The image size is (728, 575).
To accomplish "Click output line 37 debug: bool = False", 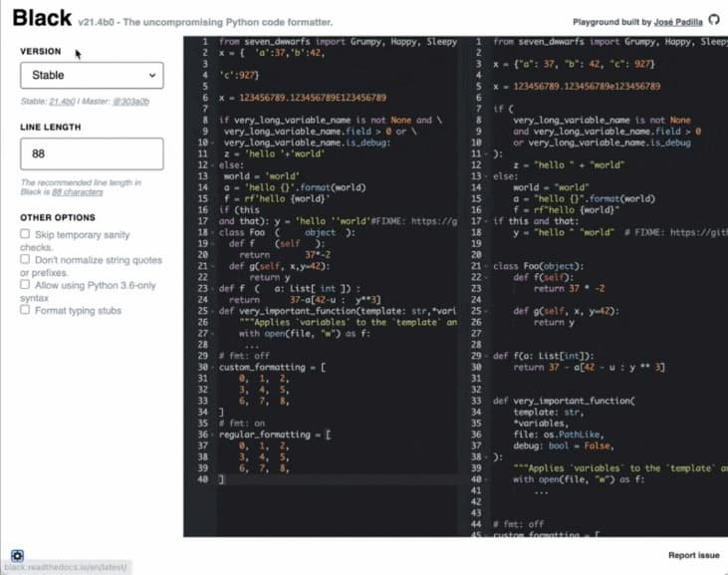I will click(x=564, y=445).
